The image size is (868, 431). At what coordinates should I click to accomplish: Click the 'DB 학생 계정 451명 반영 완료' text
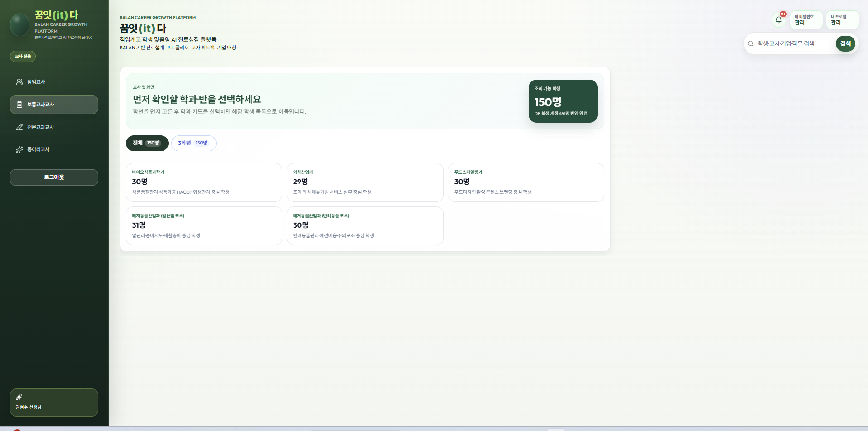point(561,114)
